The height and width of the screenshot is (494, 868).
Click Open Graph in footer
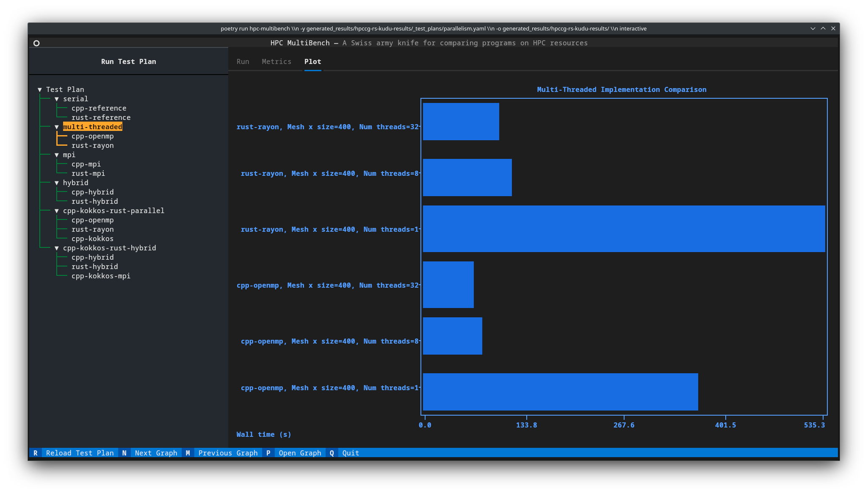coord(300,453)
